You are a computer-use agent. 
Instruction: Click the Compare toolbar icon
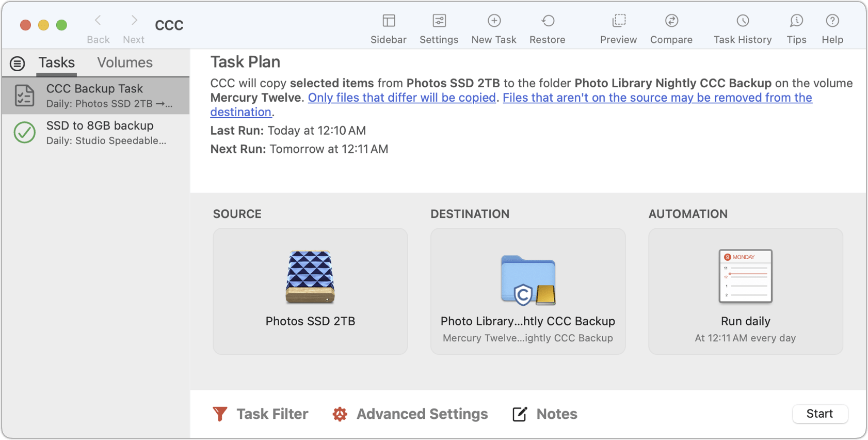(671, 21)
